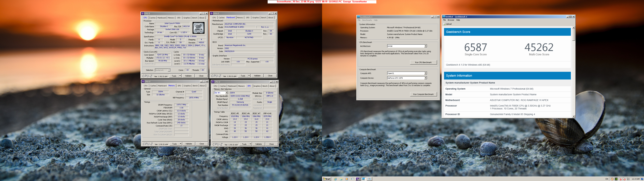Open the Compute API OpenCL dropdown
The image size is (644, 181).
point(425,73)
